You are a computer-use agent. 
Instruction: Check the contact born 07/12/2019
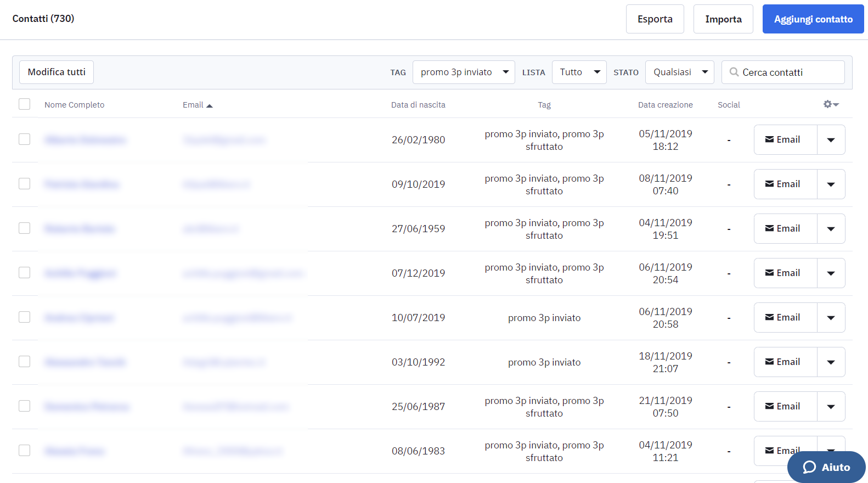25,273
